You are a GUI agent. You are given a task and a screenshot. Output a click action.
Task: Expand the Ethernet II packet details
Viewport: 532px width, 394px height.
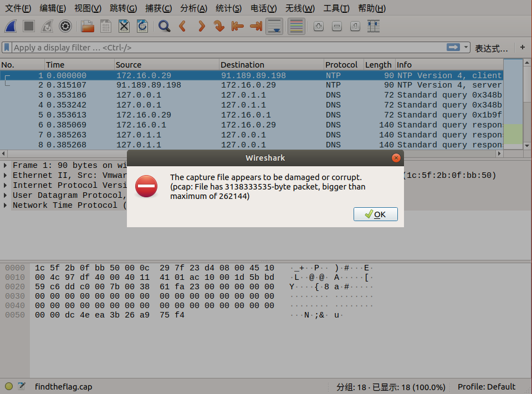[6, 175]
